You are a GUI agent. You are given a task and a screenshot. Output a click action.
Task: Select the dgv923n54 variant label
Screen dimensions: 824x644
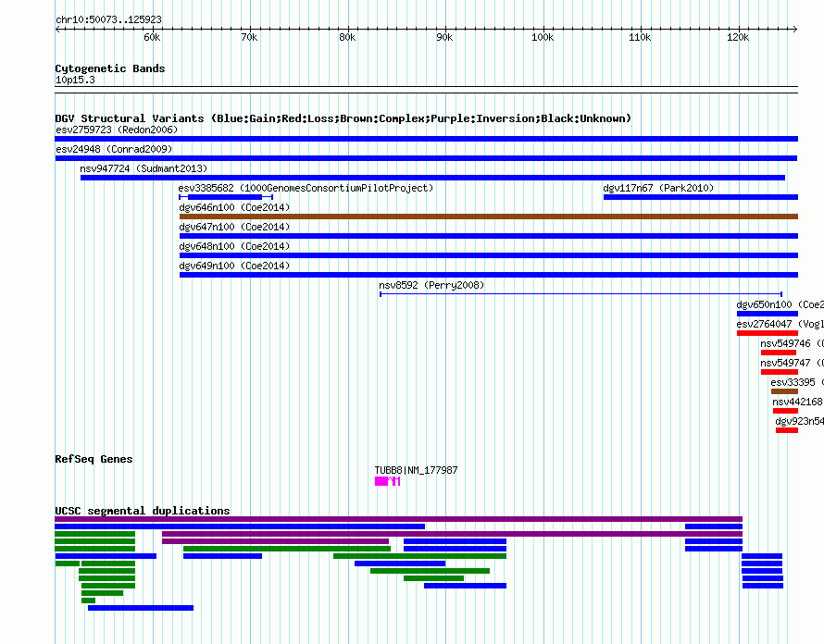pos(799,421)
